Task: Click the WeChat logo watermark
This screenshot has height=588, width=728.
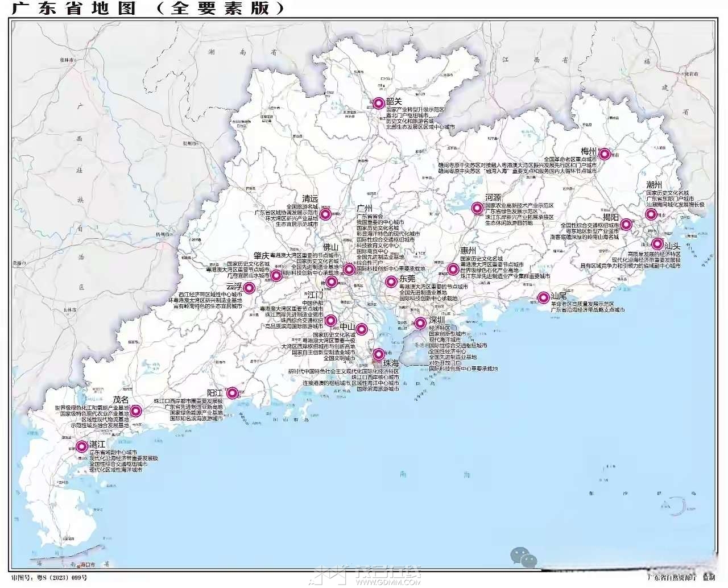Action: click(523, 556)
